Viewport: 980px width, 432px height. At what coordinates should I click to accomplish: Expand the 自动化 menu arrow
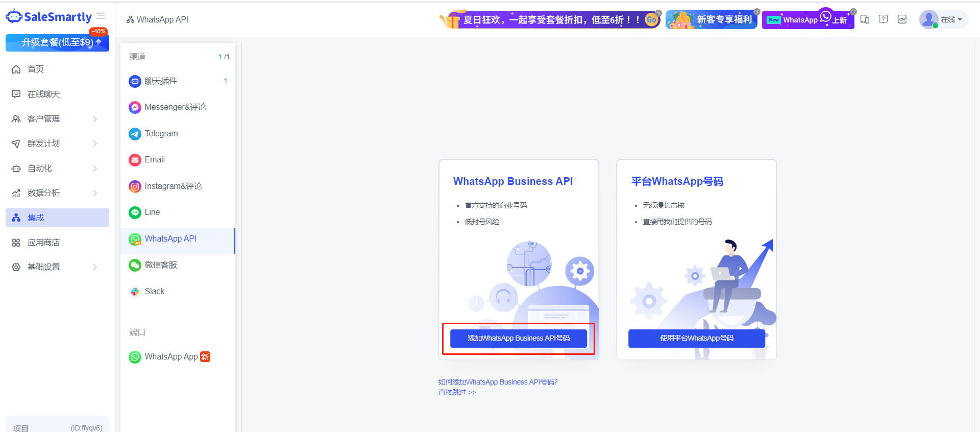pos(95,169)
